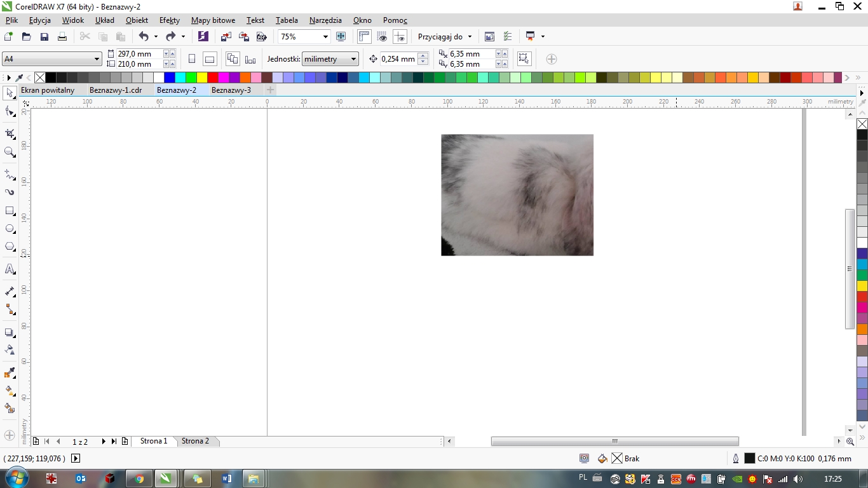Go to the Strona 2 page tab
The image size is (868, 488).
195,441
